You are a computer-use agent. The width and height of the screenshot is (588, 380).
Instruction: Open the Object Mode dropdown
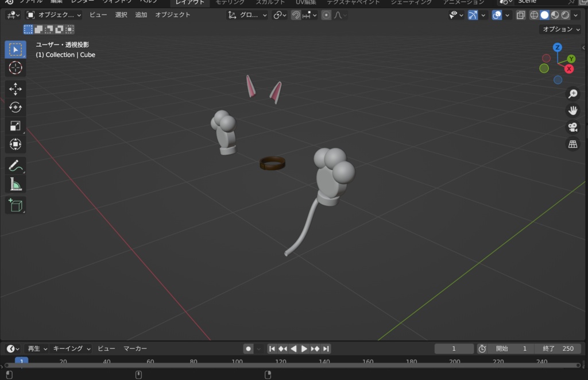coord(53,15)
